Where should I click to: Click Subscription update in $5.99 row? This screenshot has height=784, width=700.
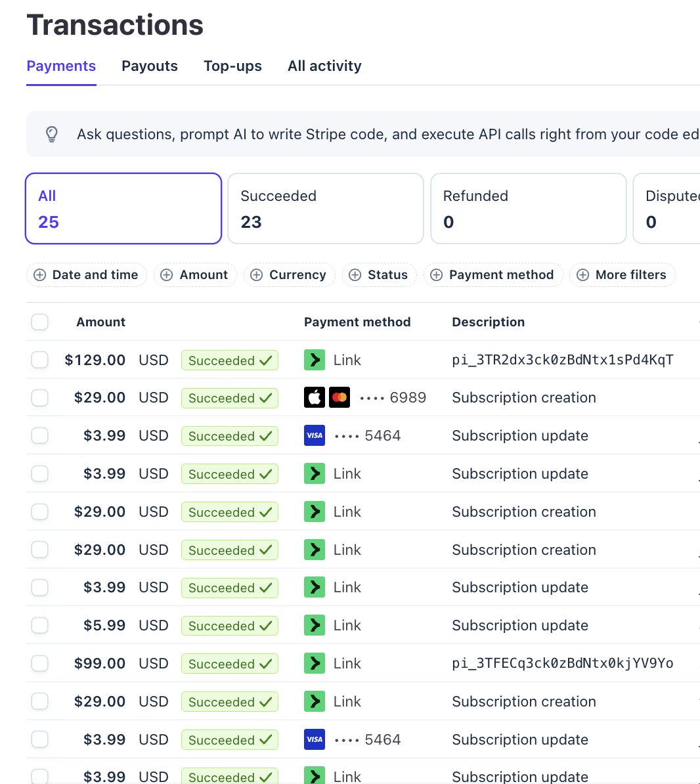520,625
